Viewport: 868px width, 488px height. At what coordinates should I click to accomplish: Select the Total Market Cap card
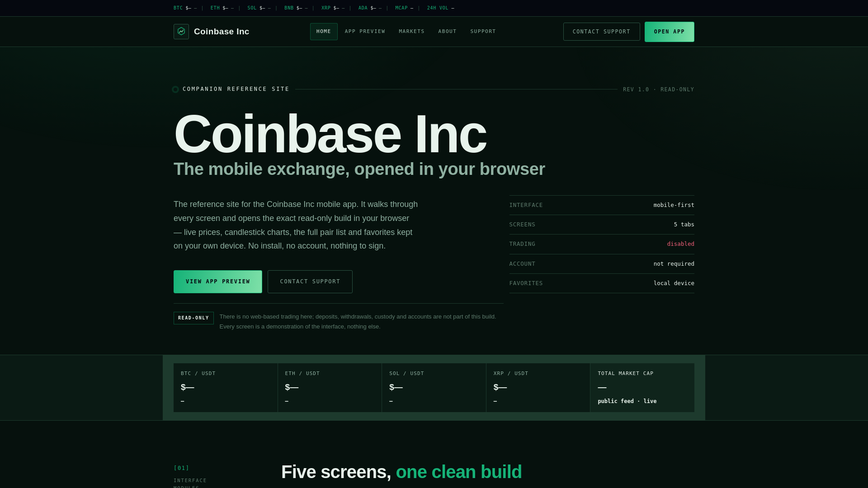click(642, 388)
